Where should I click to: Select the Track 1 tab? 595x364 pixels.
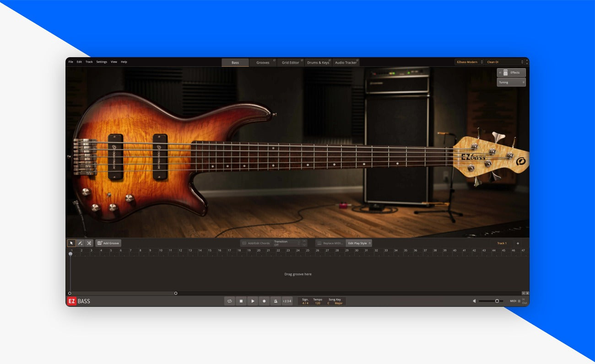[502, 243]
